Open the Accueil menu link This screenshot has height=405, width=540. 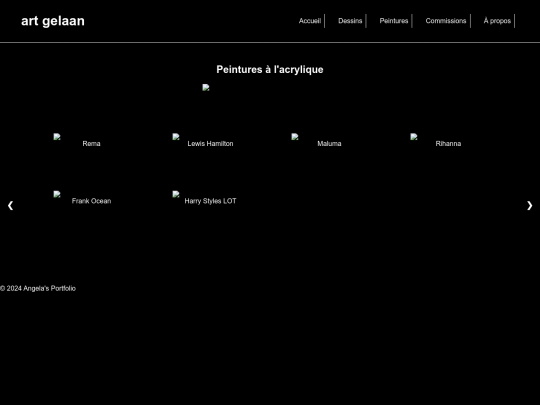coord(310,21)
